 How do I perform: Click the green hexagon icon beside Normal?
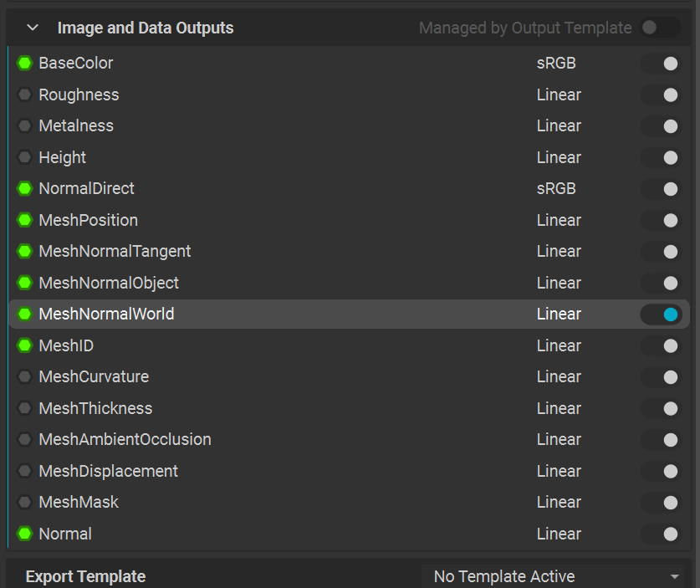coord(24,534)
